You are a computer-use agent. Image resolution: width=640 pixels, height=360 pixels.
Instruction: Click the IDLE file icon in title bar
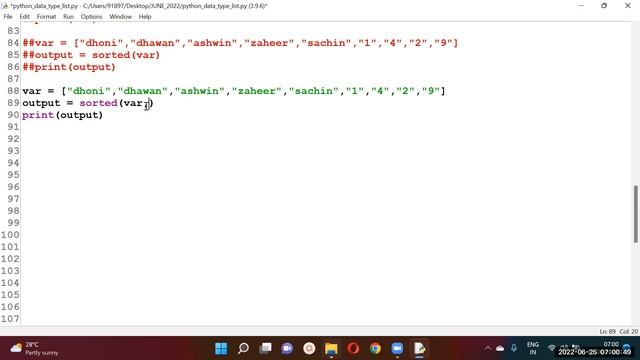(5, 6)
